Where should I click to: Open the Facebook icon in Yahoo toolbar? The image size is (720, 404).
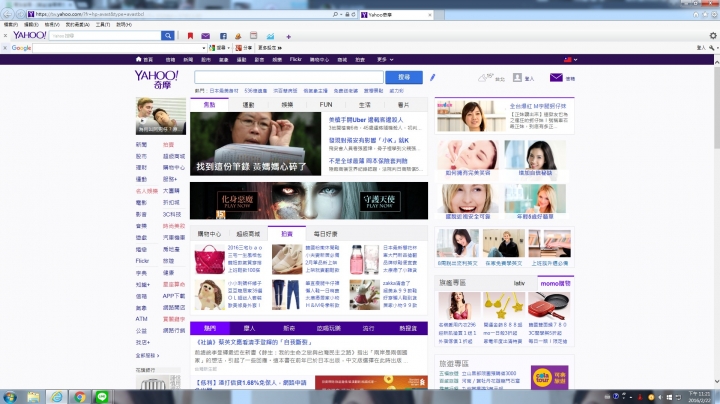[223, 36]
